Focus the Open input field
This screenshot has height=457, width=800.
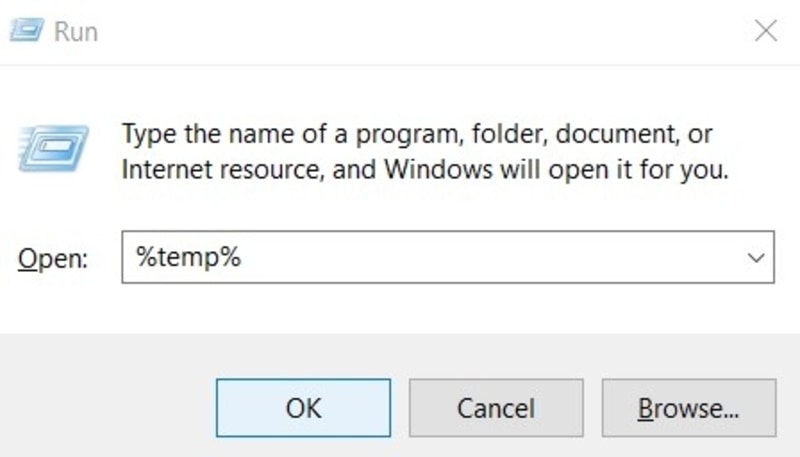448,257
